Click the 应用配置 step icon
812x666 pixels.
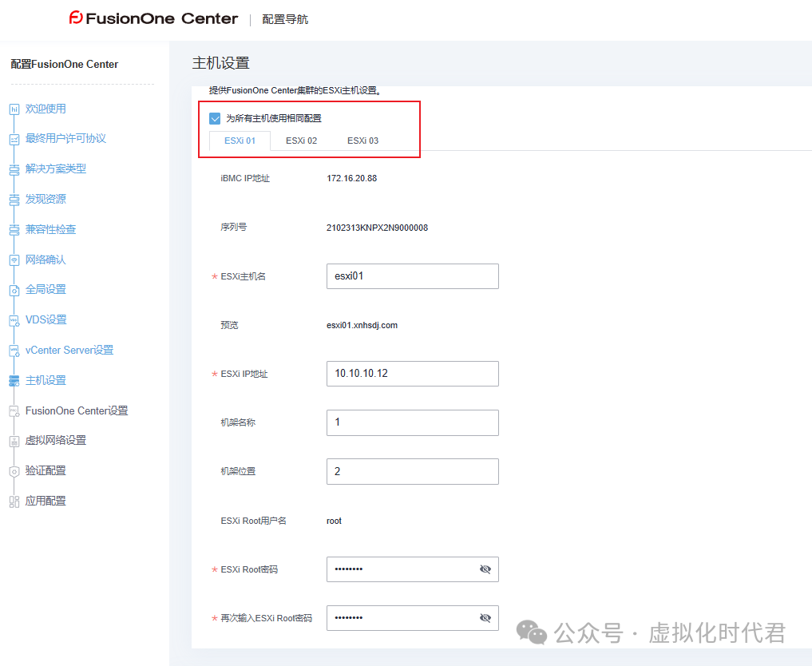(x=14, y=501)
